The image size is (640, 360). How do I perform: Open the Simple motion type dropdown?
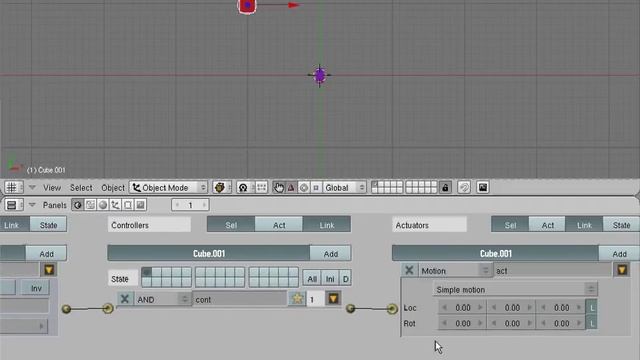515,289
